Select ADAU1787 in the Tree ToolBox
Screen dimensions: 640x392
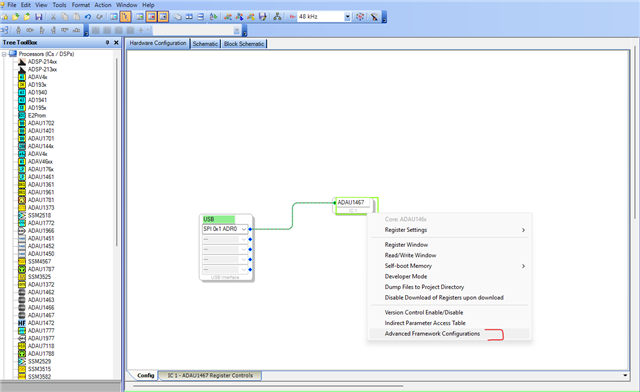click(x=41, y=269)
